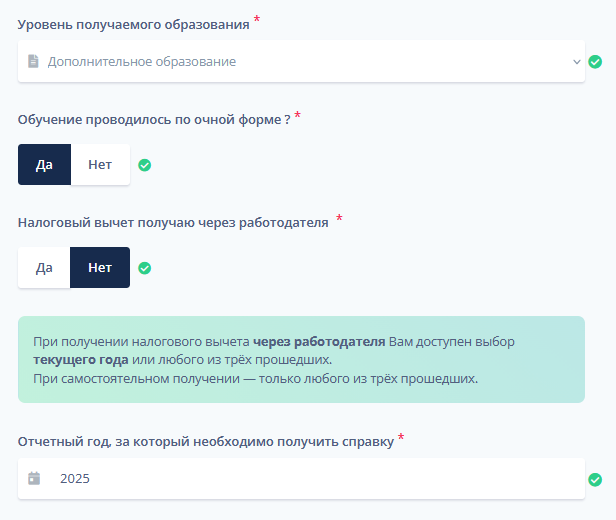
Task: Choose 'Да' for tax deduction via employer
Action: pos(44,268)
